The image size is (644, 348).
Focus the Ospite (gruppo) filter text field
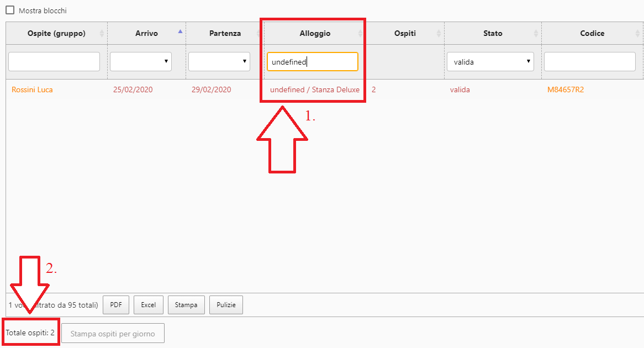[54, 62]
